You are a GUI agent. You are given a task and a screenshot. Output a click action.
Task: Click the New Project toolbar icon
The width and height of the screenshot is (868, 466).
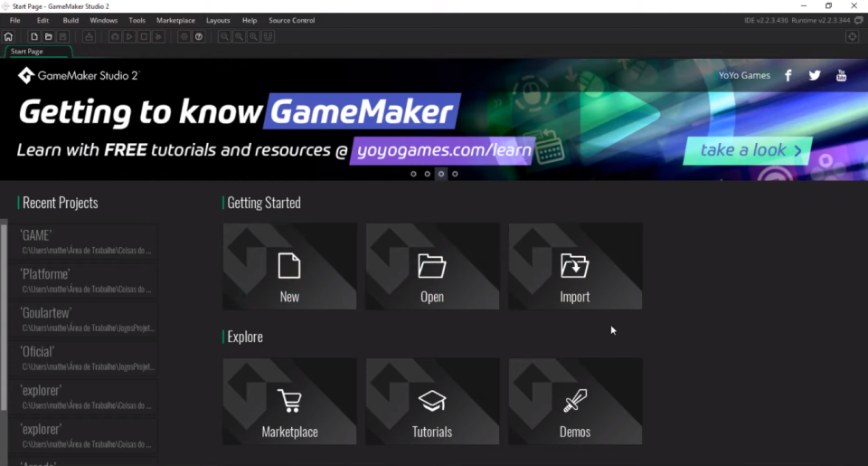coord(33,36)
